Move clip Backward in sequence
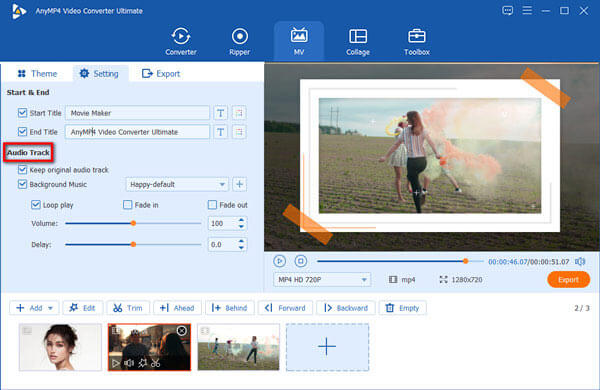Viewport: 600px width, 390px height. (346, 308)
